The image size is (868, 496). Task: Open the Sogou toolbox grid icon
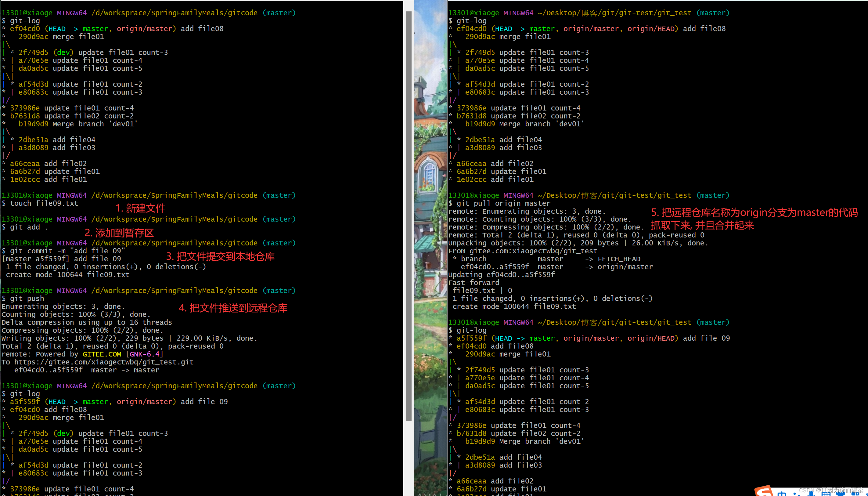click(855, 494)
